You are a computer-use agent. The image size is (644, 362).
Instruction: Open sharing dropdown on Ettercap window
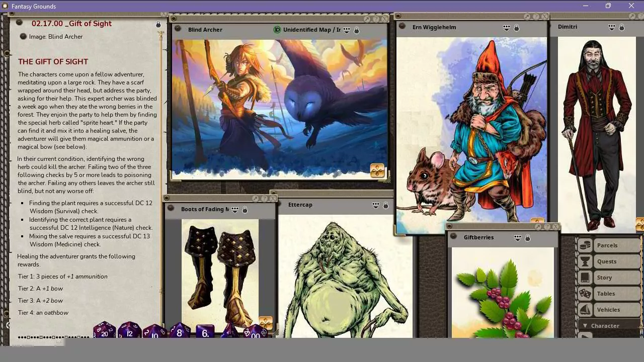point(376,205)
